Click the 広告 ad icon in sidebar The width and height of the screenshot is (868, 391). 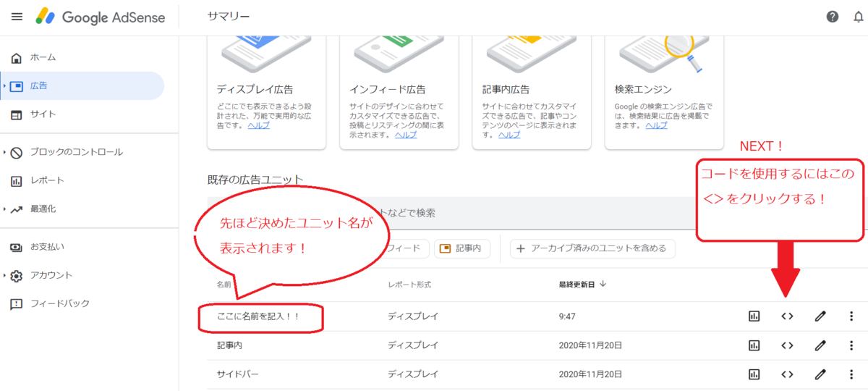tap(17, 86)
